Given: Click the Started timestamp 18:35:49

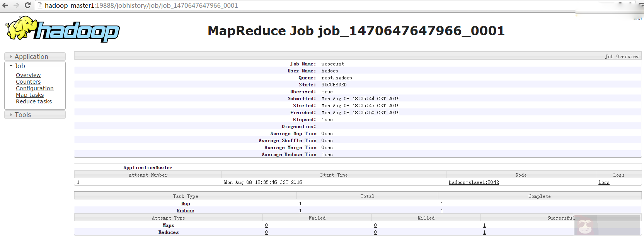Looking at the screenshot, I should pyautogui.click(x=360, y=106).
